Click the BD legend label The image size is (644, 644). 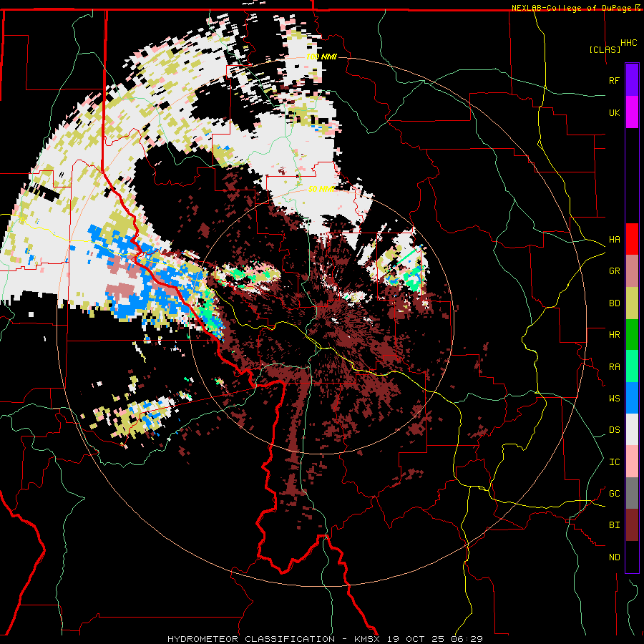pyautogui.click(x=614, y=303)
